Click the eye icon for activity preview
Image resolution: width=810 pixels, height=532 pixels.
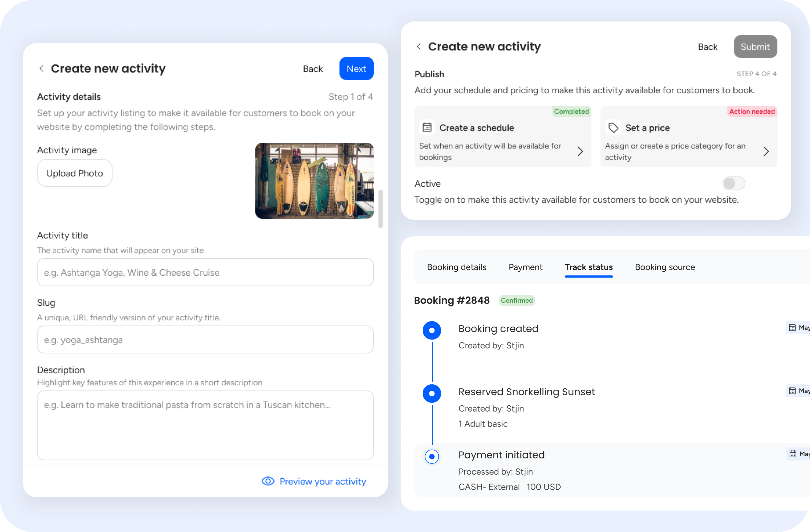[268, 481]
